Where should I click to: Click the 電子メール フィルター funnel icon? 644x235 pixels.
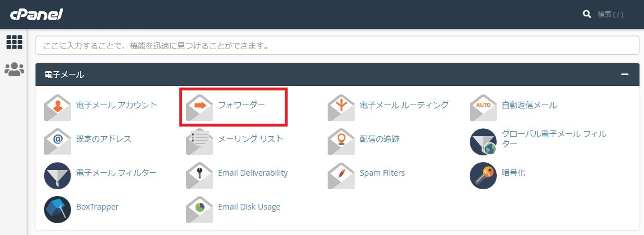[x=58, y=176]
